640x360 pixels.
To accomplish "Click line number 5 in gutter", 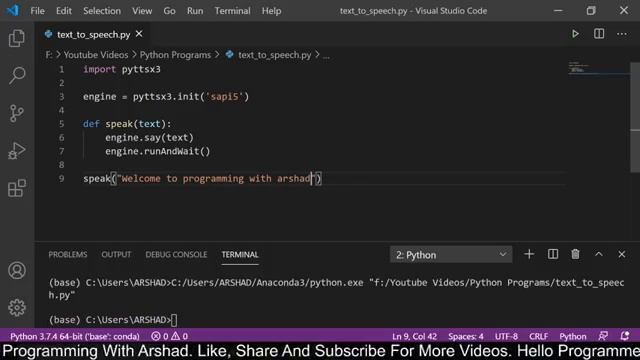I will click(x=61, y=124).
